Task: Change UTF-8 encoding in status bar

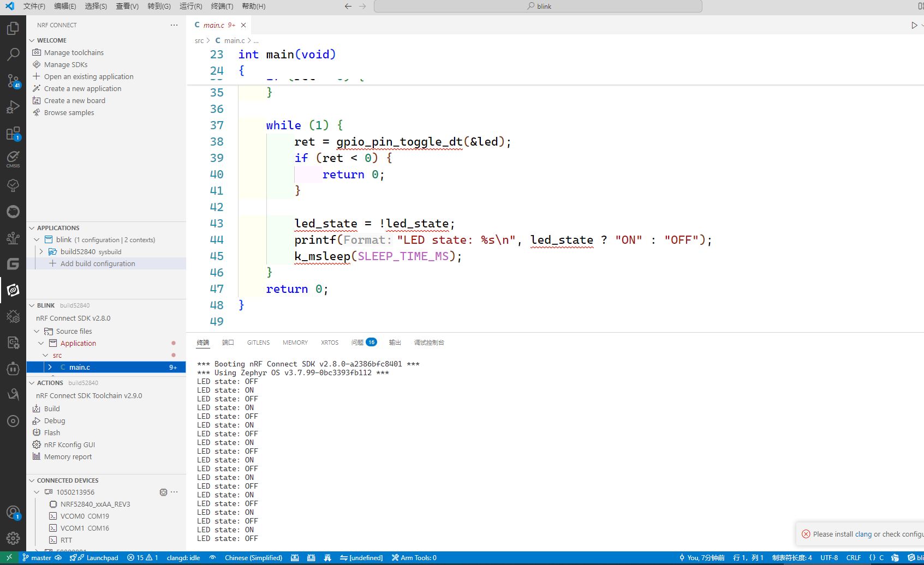Action: (x=829, y=558)
